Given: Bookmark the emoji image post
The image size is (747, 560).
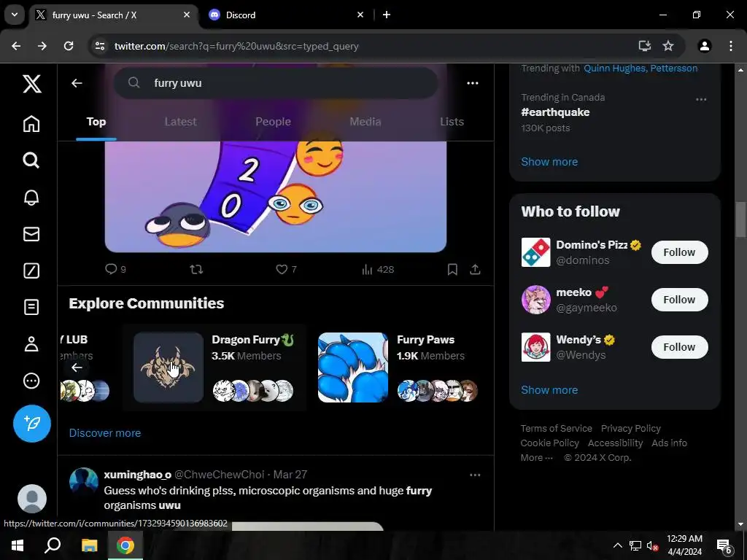Looking at the screenshot, I should click(452, 270).
